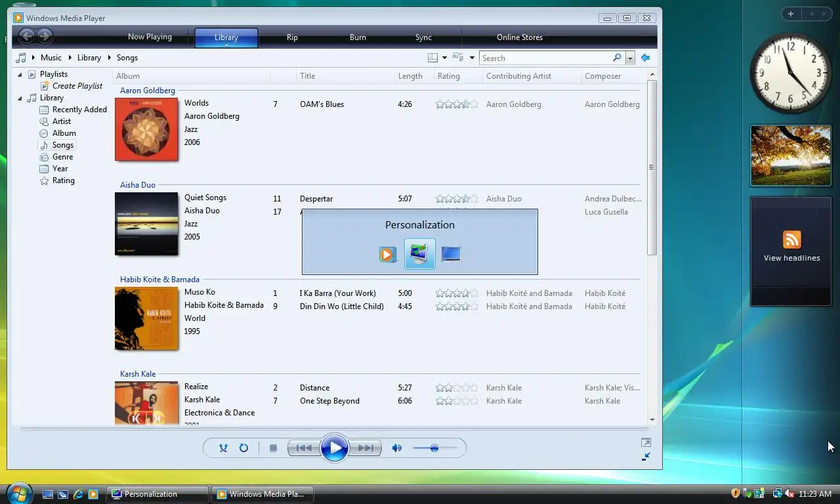840x504 pixels.
Task: Switch to the Sync tab
Action: pyautogui.click(x=423, y=37)
